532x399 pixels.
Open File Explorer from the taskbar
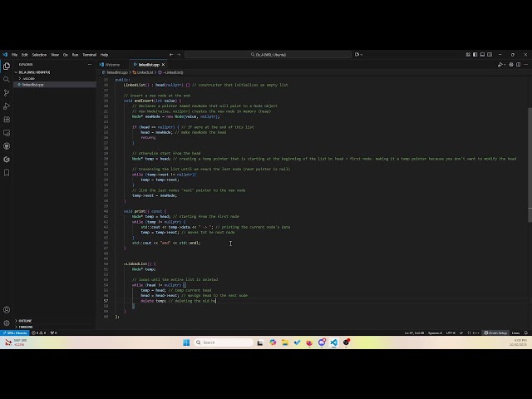coord(285,342)
